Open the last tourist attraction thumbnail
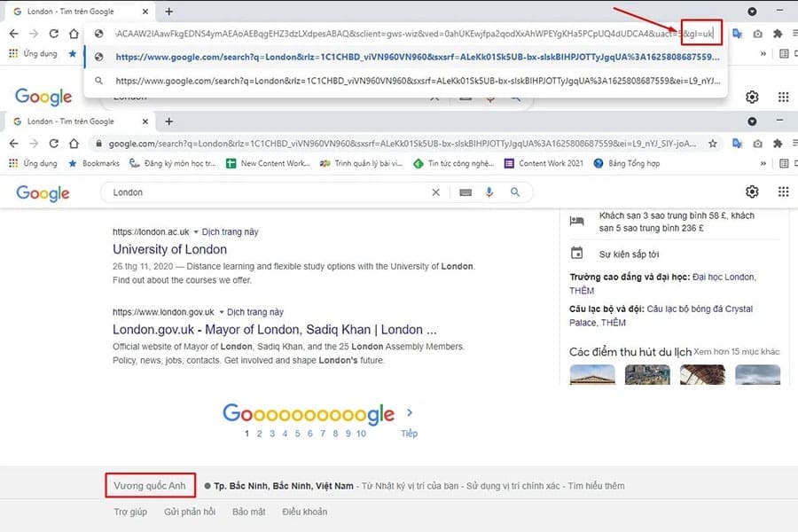798x532 pixels. pos(757,375)
